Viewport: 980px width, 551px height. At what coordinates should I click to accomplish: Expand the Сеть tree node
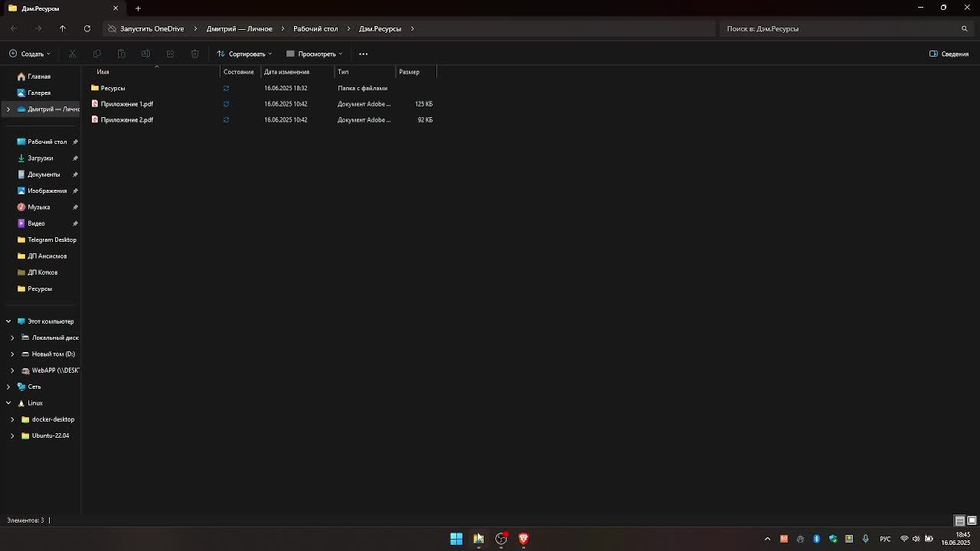pos(8,386)
